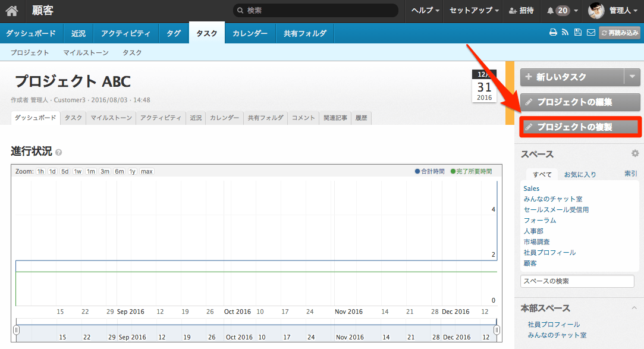The image size is (644, 349).
Task: Select the project 履歴 tab
Action: click(x=361, y=118)
